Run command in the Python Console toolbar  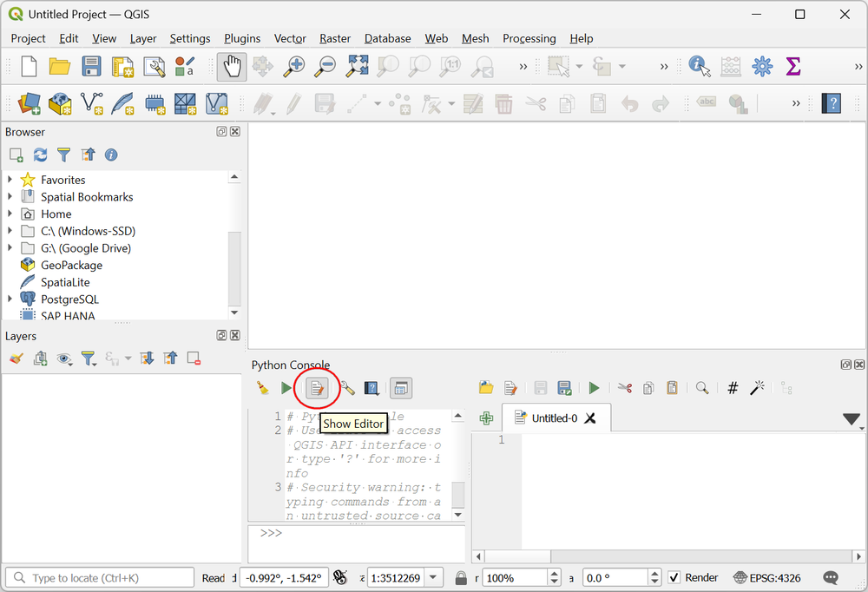click(286, 388)
